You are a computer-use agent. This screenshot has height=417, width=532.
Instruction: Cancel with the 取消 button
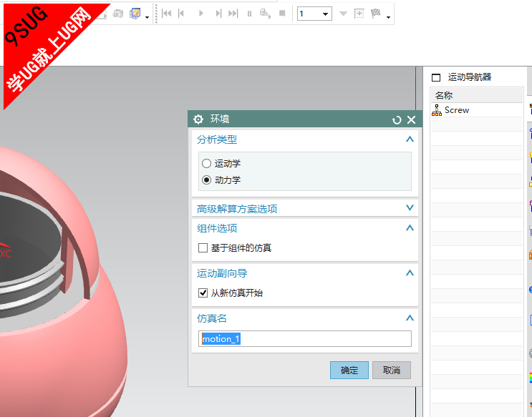392,371
